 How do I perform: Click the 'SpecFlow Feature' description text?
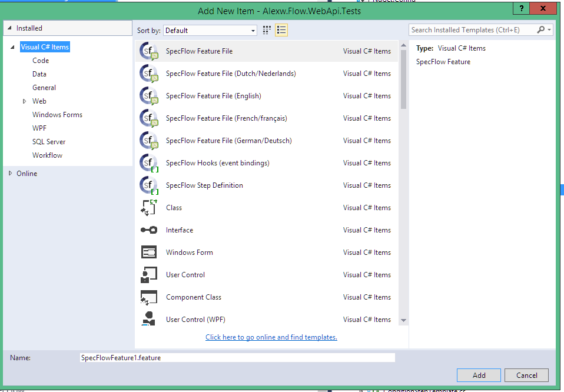click(443, 62)
